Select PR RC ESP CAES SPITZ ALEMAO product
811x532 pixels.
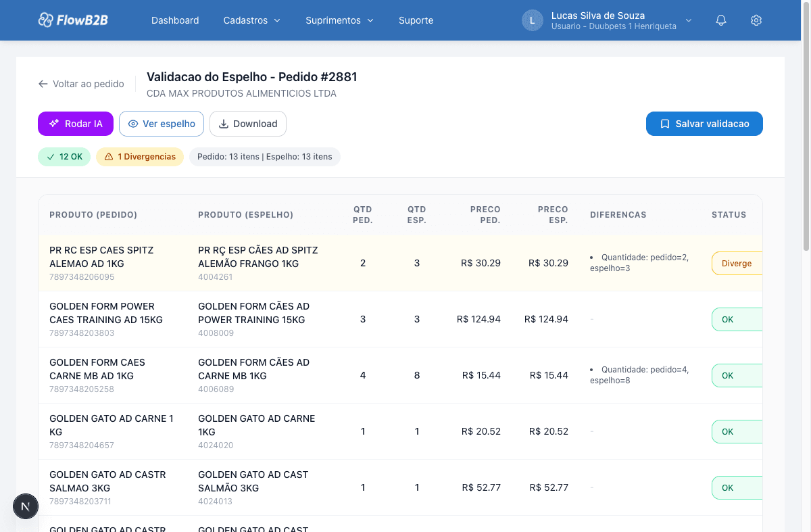pyautogui.click(x=101, y=257)
